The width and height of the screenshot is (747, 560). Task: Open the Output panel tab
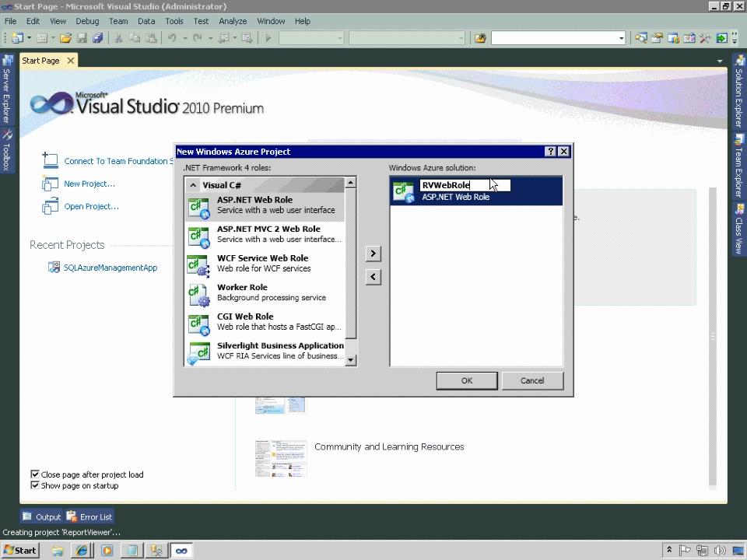tap(42, 516)
